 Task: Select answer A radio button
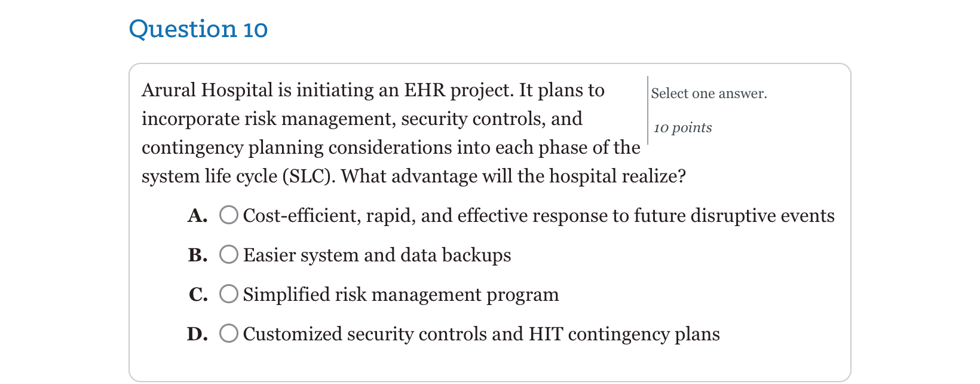[x=228, y=215]
